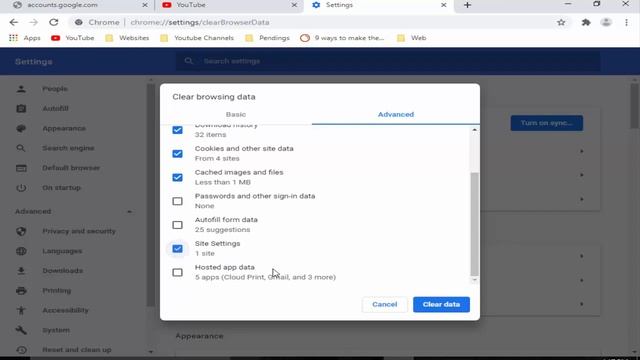Select the Advanced tab in dialog
The width and height of the screenshot is (640, 360).
tap(396, 114)
